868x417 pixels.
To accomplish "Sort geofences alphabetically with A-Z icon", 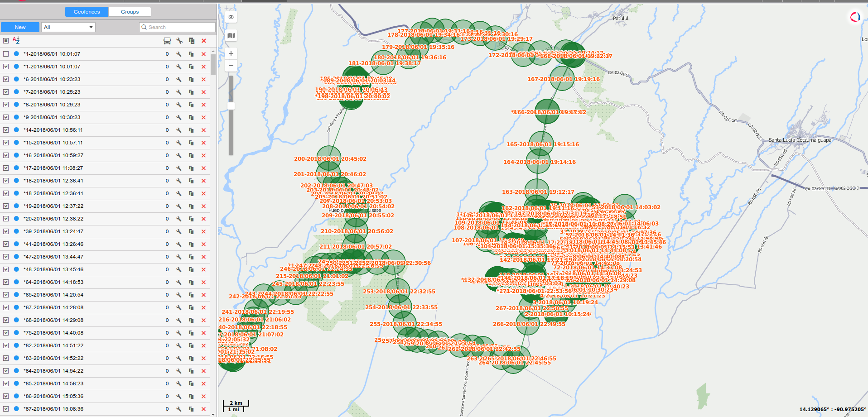I will 16,40.
